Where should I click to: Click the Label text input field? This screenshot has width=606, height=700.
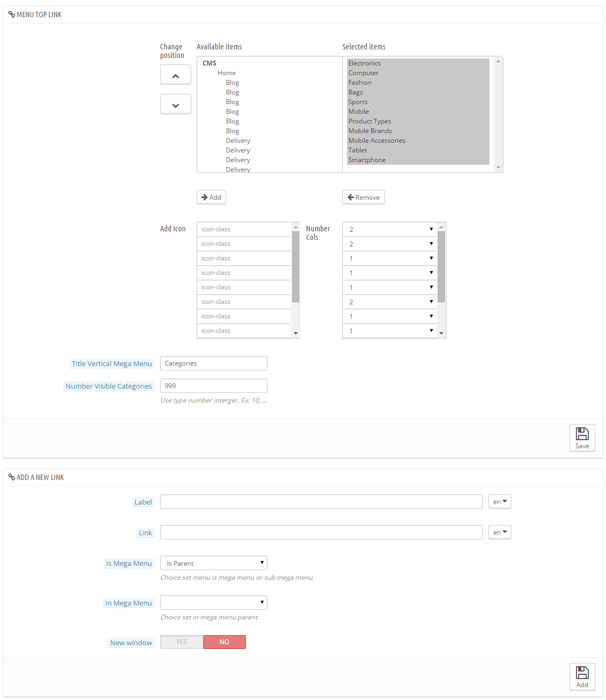click(321, 502)
